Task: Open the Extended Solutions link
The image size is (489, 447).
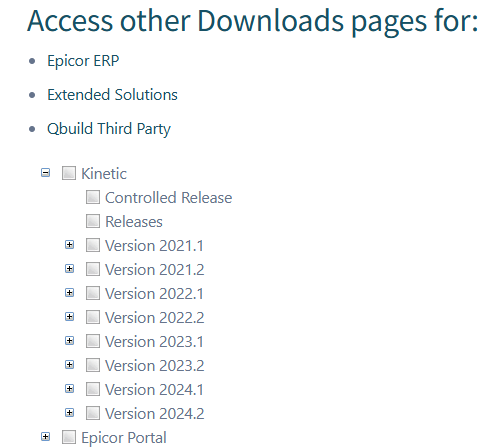Action: tap(112, 95)
